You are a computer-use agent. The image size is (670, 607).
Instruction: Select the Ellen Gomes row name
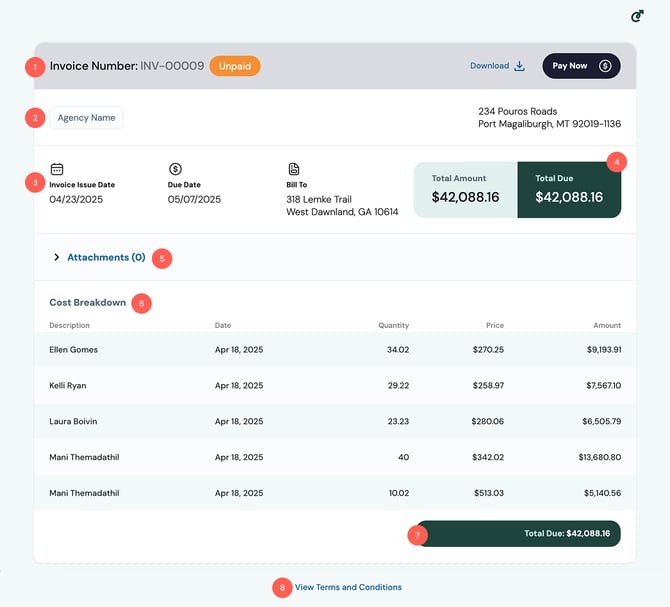pos(73,349)
